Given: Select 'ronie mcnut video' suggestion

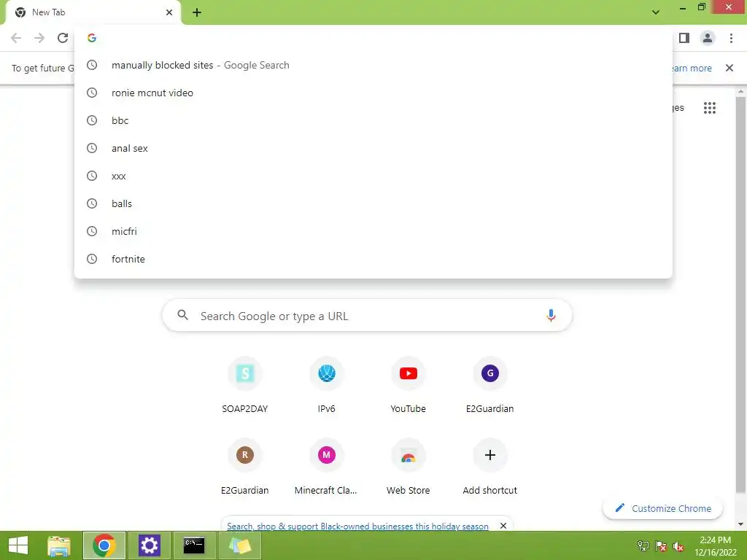Looking at the screenshot, I should coord(373,93).
